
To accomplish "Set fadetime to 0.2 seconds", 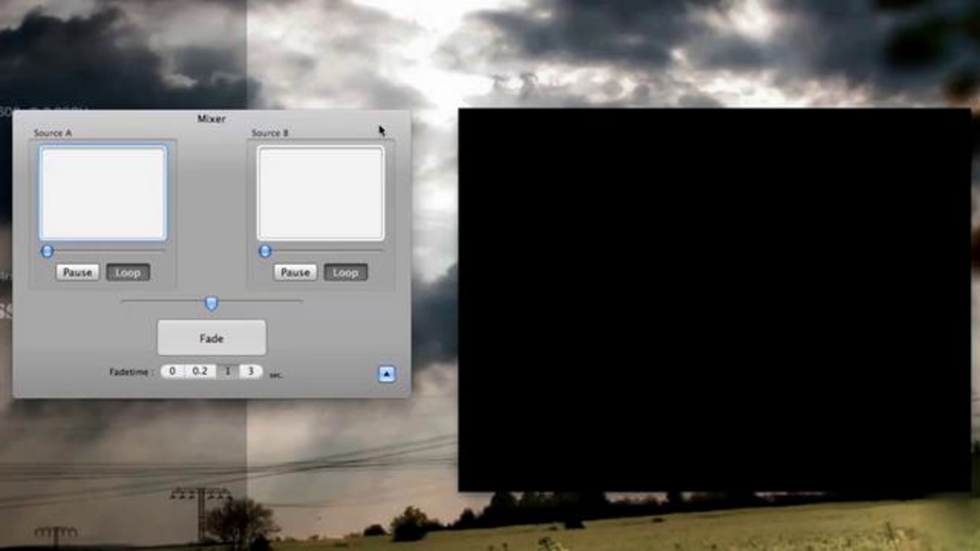I will pyautogui.click(x=200, y=371).
